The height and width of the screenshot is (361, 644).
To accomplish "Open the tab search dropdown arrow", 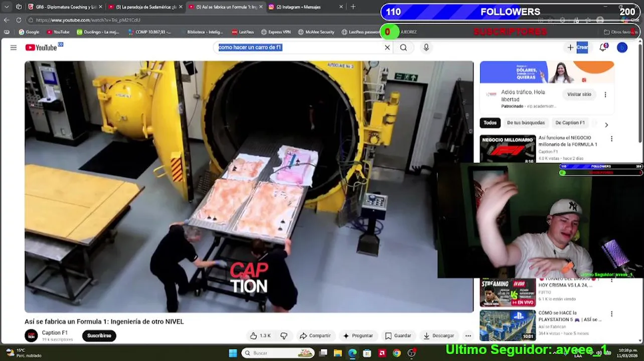I will (x=7, y=7).
